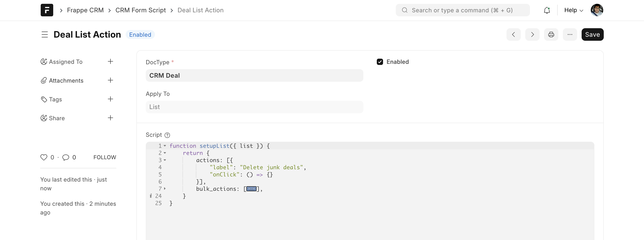Click the setupList function name
The image size is (644, 240).
tap(214, 146)
